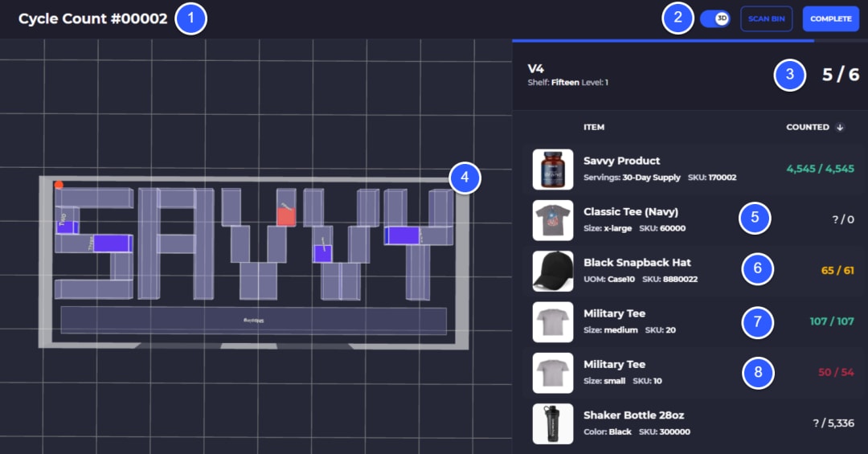Click the 65 / 61 counted value
This screenshot has height=454, width=868.
tap(837, 271)
